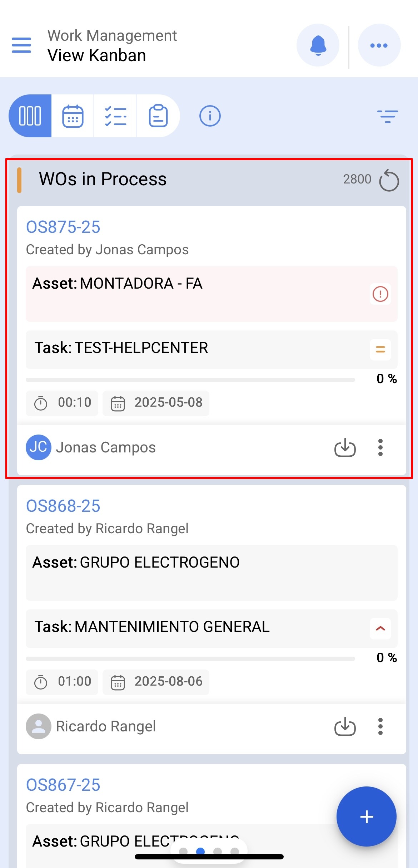Select the Kanban columns view tab
The width and height of the screenshot is (418, 868).
30,116
